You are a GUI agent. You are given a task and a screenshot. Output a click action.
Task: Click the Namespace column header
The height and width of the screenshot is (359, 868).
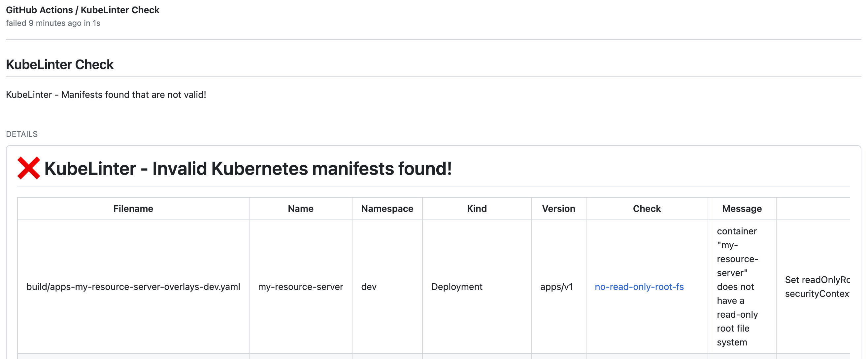click(387, 209)
